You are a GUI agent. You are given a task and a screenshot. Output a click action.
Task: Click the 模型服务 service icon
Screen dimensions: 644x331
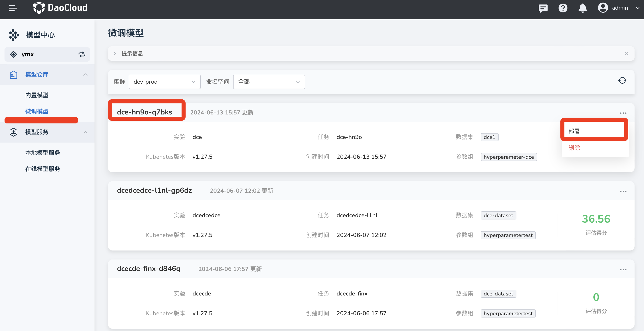tap(13, 132)
